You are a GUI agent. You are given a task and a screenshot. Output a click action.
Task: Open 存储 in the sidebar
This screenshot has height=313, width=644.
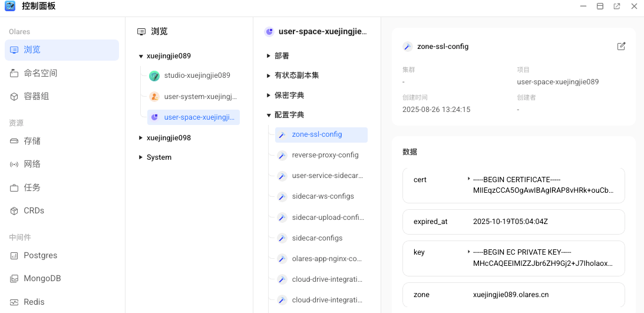click(x=32, y=141)
